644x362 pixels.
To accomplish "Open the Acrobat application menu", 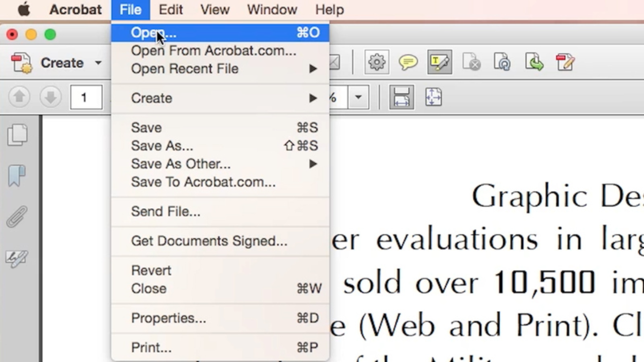I will (x=75, y=9).
